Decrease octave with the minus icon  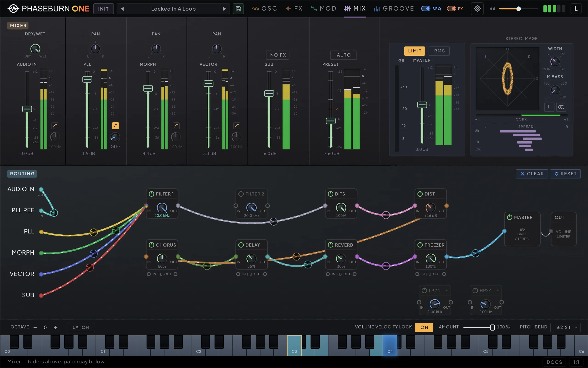click(35, 327)
